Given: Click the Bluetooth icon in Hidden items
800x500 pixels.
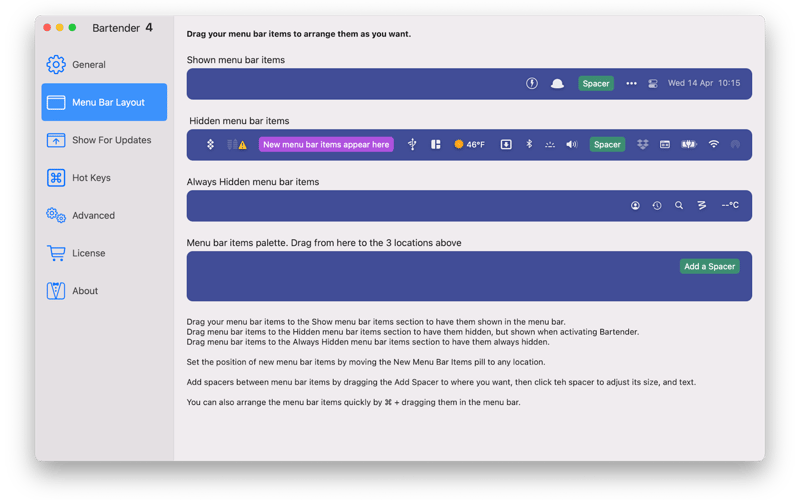Looking at the screenshot, I should point(529,144).
